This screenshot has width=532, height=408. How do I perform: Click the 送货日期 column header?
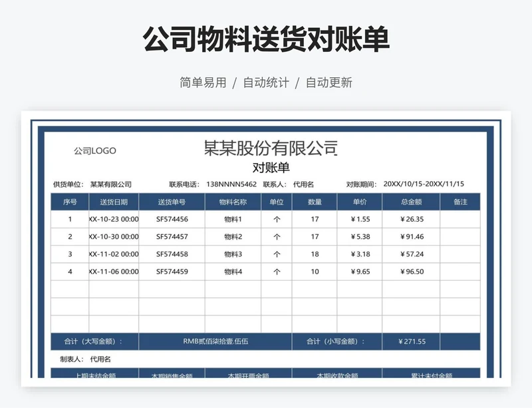point(114,202)
